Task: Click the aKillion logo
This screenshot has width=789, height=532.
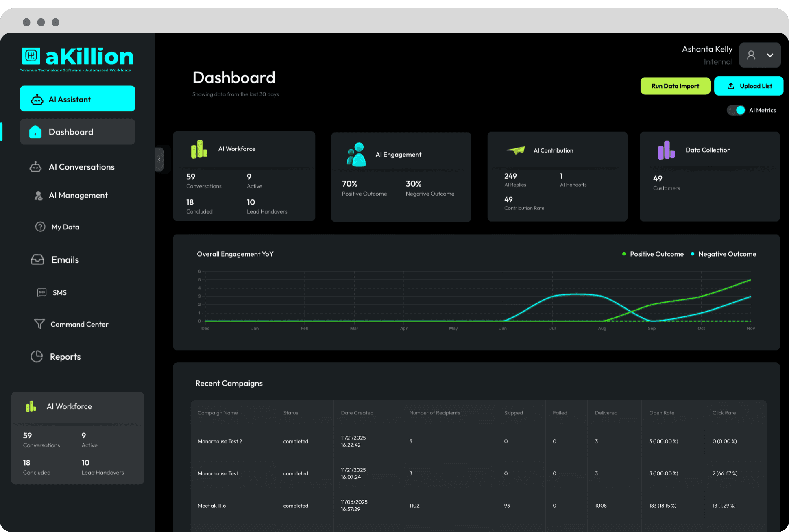Action: coord(77,56)
